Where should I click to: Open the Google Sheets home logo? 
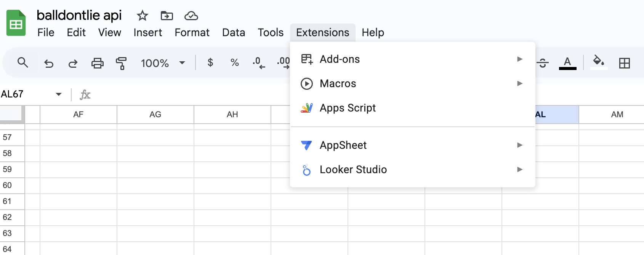pos(16,23)
